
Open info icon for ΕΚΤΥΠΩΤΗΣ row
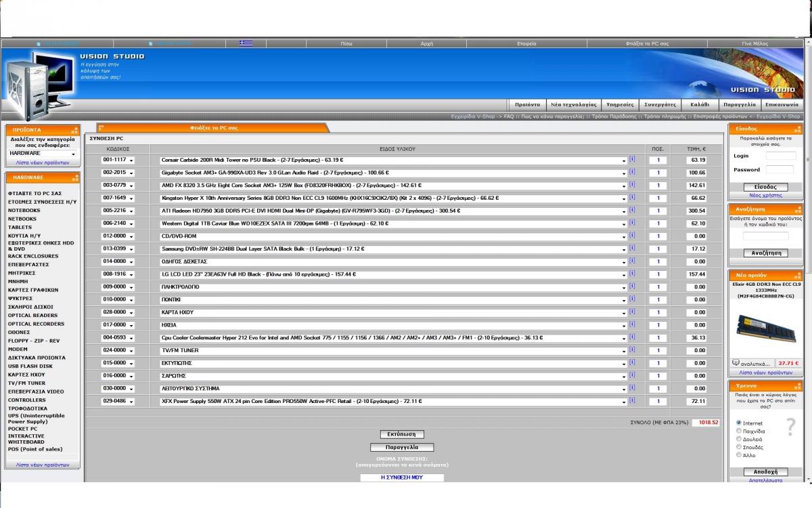pyautogui.click(x=632, y=362)
